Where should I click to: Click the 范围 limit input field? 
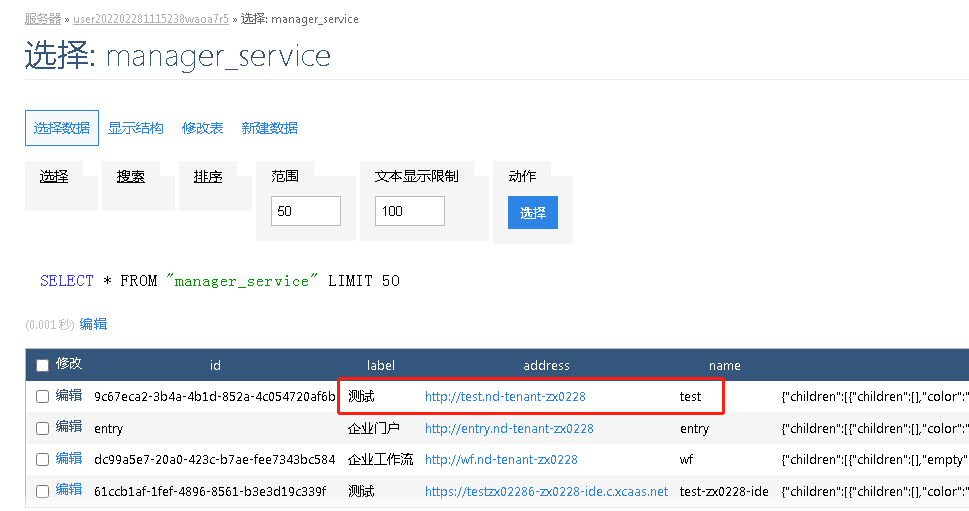305,211
